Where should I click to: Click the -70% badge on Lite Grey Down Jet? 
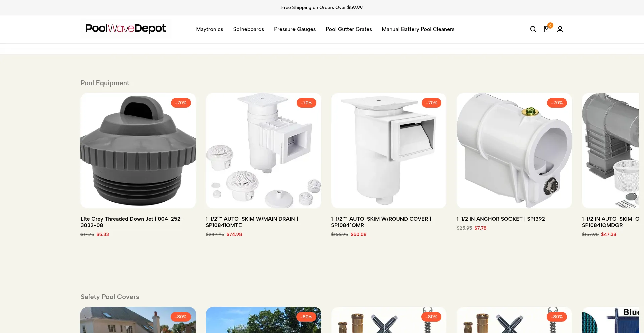pyautogui.click(x=181, y=103)
